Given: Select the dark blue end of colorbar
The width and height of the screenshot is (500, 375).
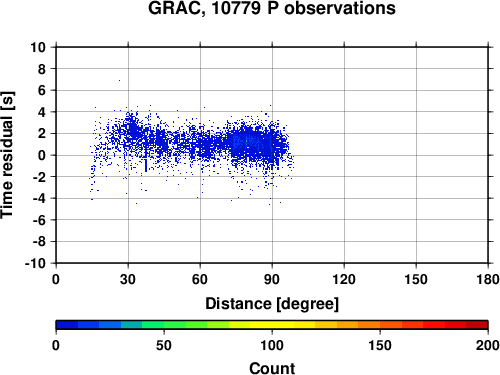Looking at the screenshot, I should (x=67, y=325).
